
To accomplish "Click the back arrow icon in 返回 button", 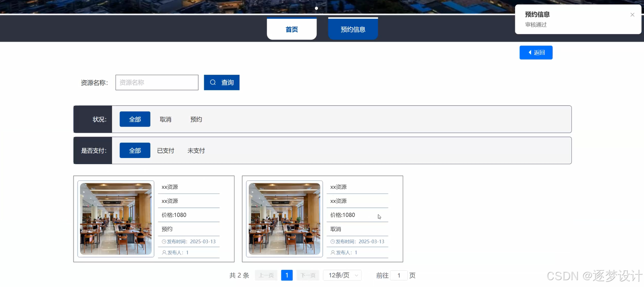I will click(530, 53).
